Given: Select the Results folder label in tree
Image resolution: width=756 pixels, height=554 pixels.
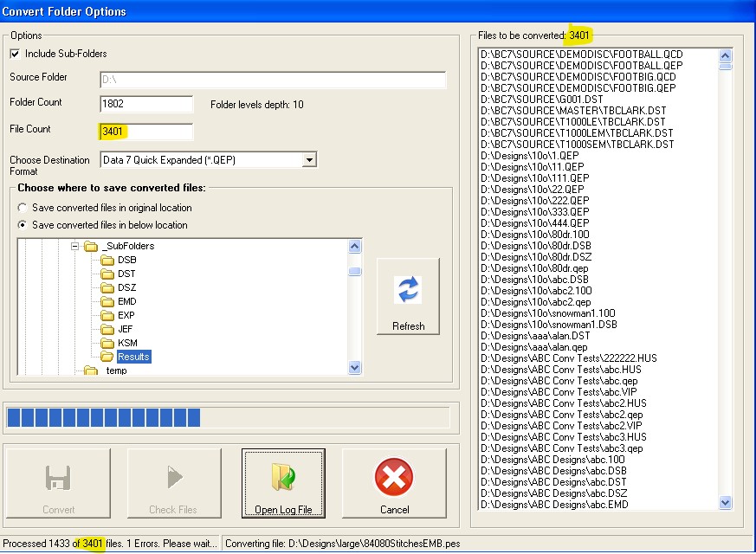Looking at the screenshot, I should 134,357.
